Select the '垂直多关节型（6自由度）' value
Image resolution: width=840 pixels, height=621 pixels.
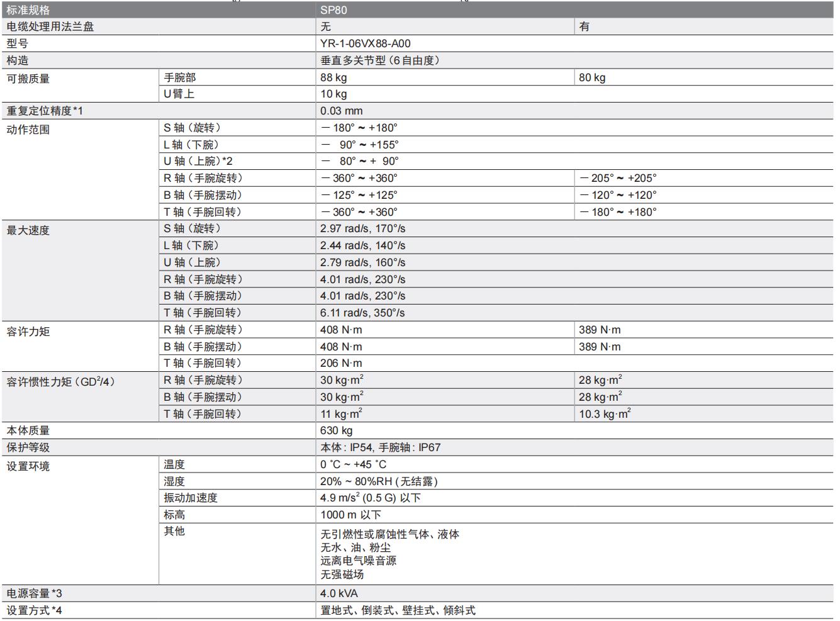click(380, 60)
